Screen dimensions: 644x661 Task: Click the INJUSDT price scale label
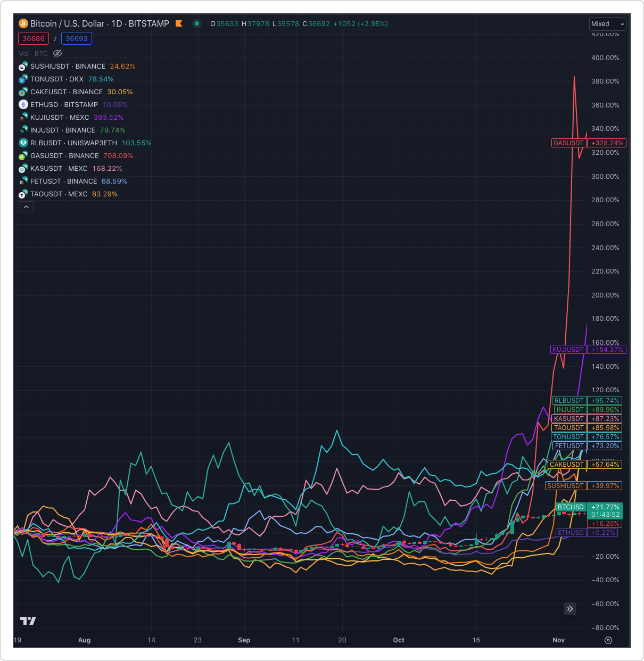570,410
